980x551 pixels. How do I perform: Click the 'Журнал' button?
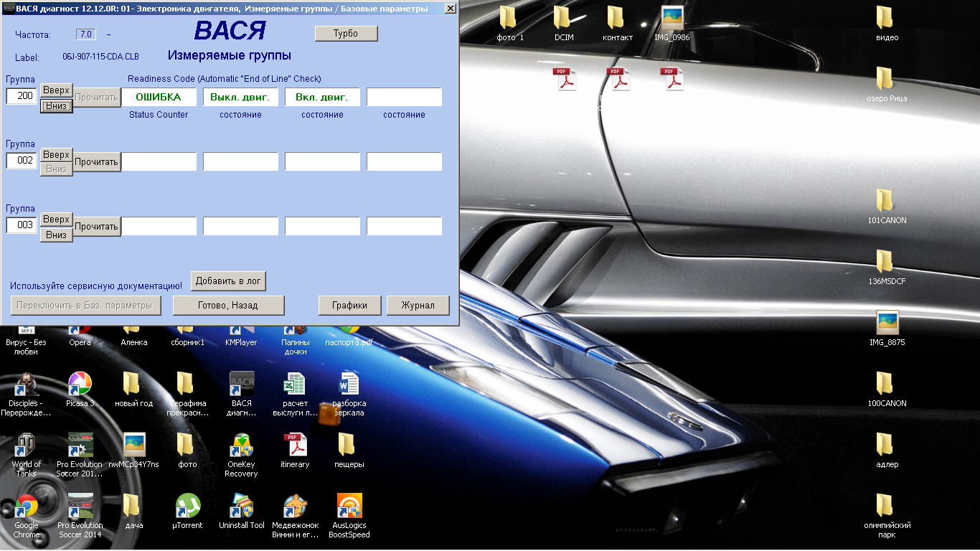pos(418,305)
